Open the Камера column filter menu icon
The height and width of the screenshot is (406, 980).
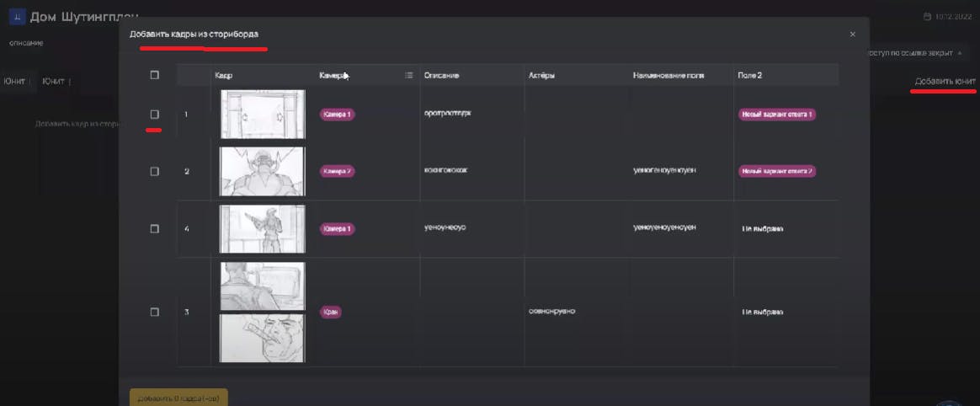click(408, 75)
